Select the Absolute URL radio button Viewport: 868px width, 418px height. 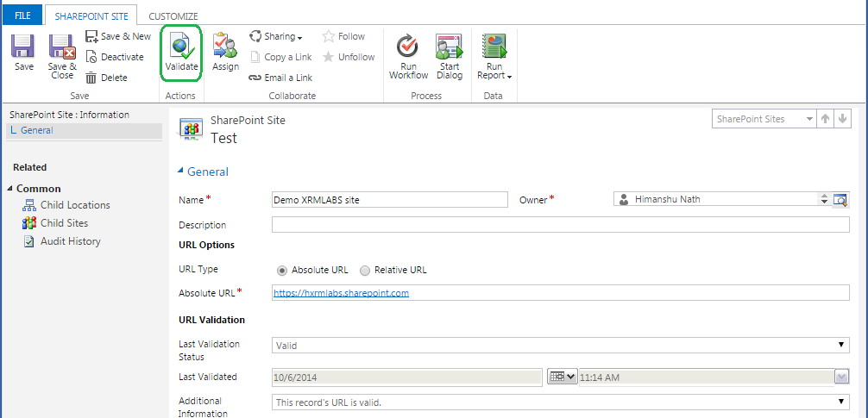coord(282,271)
